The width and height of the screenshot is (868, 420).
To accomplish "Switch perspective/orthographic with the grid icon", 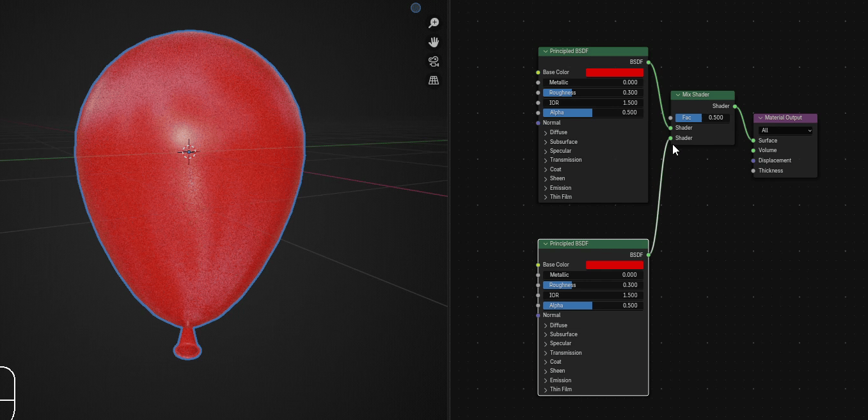I will pos(434,81).
